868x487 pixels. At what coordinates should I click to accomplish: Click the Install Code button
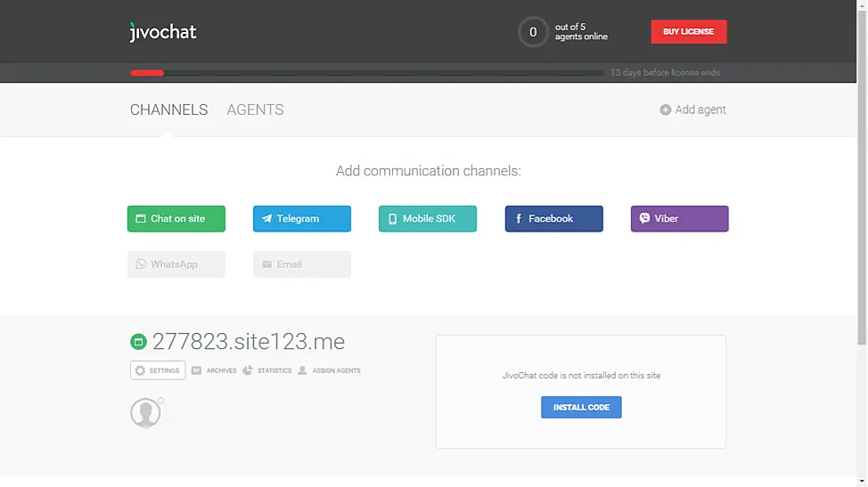pyautogui.click(x=581, y=408)
